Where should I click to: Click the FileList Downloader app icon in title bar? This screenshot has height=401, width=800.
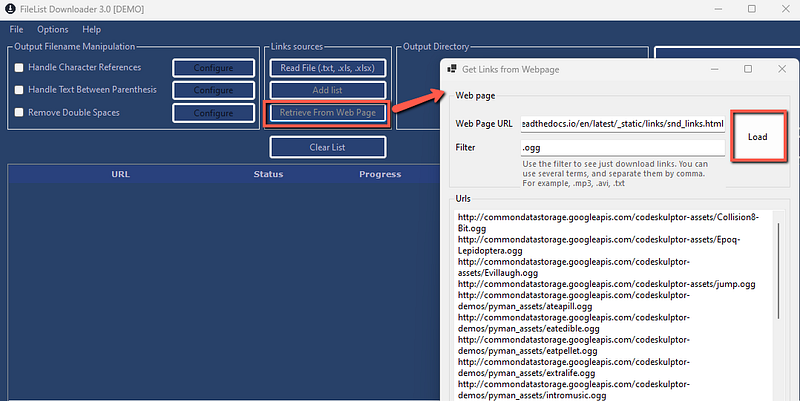coord(10,9)
